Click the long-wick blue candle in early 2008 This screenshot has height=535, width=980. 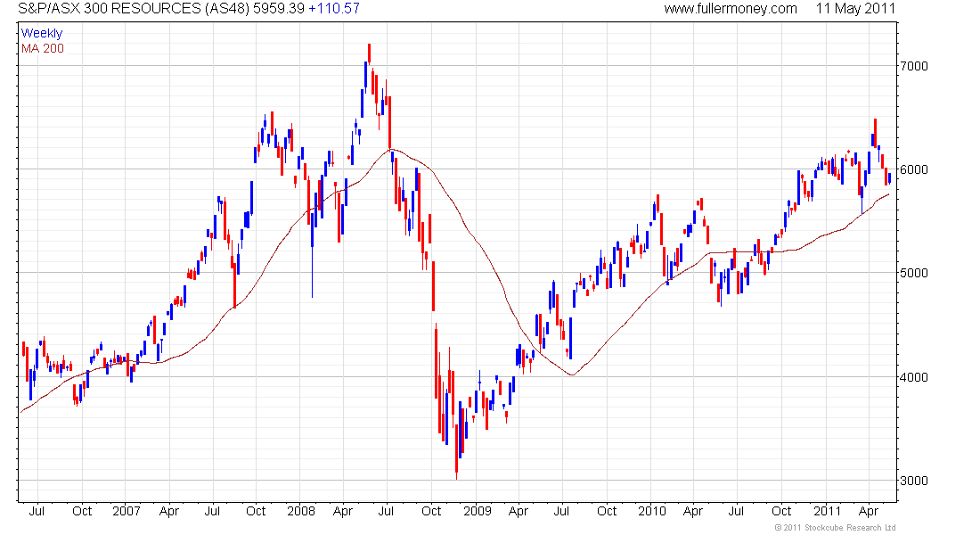click(x=312, y=253)
